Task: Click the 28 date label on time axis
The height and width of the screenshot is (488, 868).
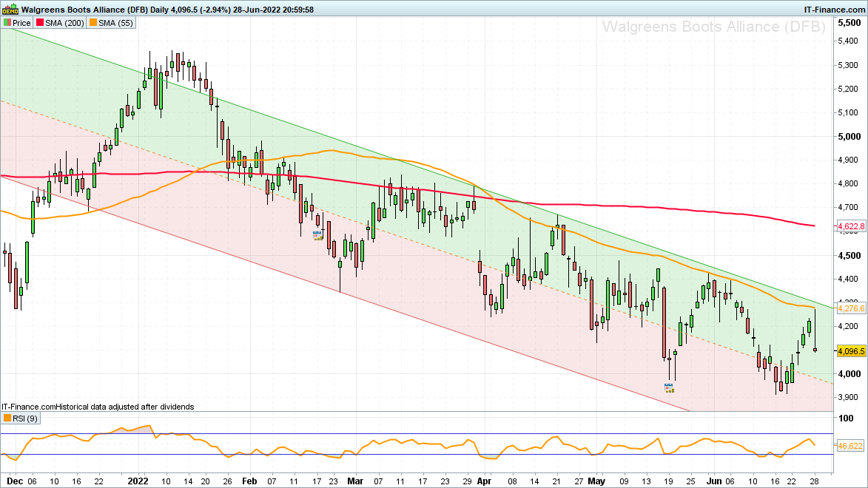Action: pyautogui.click(x=814, y=481)
